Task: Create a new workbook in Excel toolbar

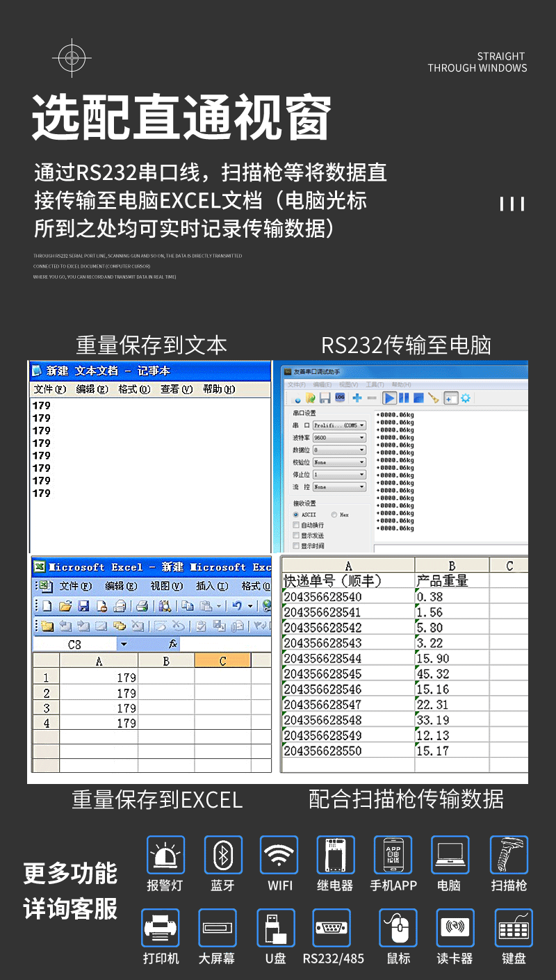Action: (47, 605)
